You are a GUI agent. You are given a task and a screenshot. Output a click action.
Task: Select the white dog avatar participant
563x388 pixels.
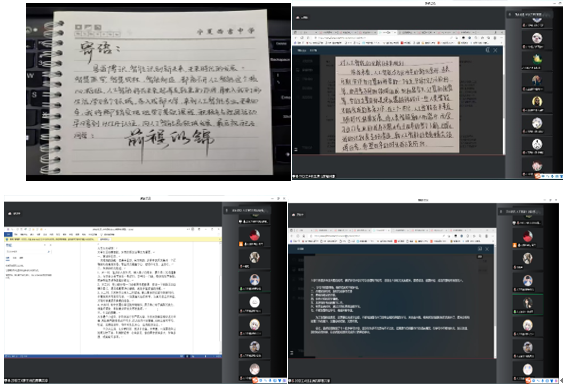[537, 38]
